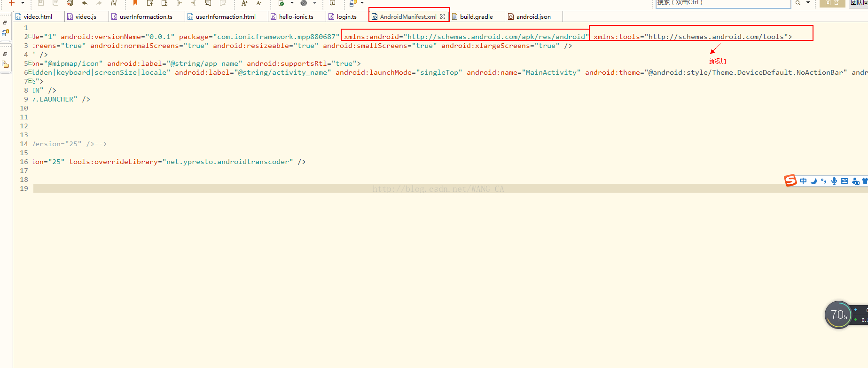This screenshot has height=368, width=868.
Task: Click line number 19 in the gutter
Action: tap(24, 188)
